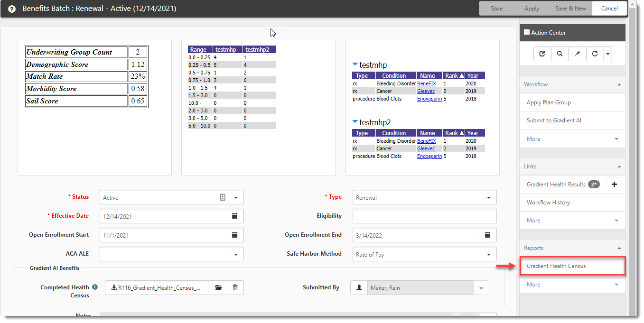This screenshot has width=644, height=323.
Task: Collapse the testmhp results section
Action: click(x=355, y=65)
